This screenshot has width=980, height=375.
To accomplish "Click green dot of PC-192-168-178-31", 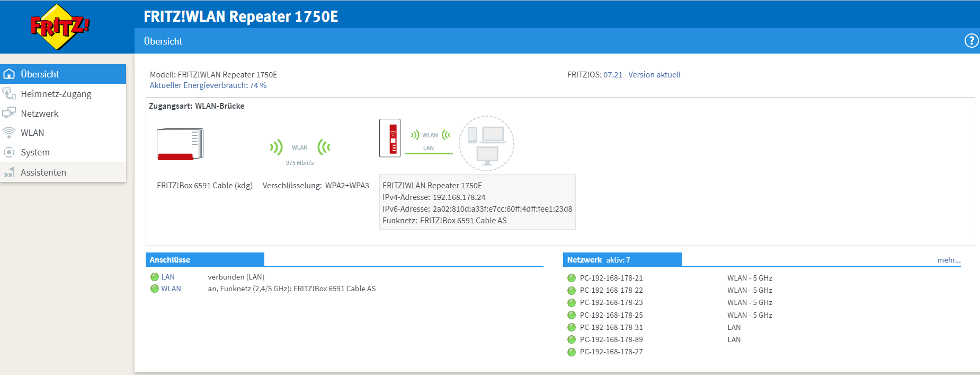I will pos(572,327).
